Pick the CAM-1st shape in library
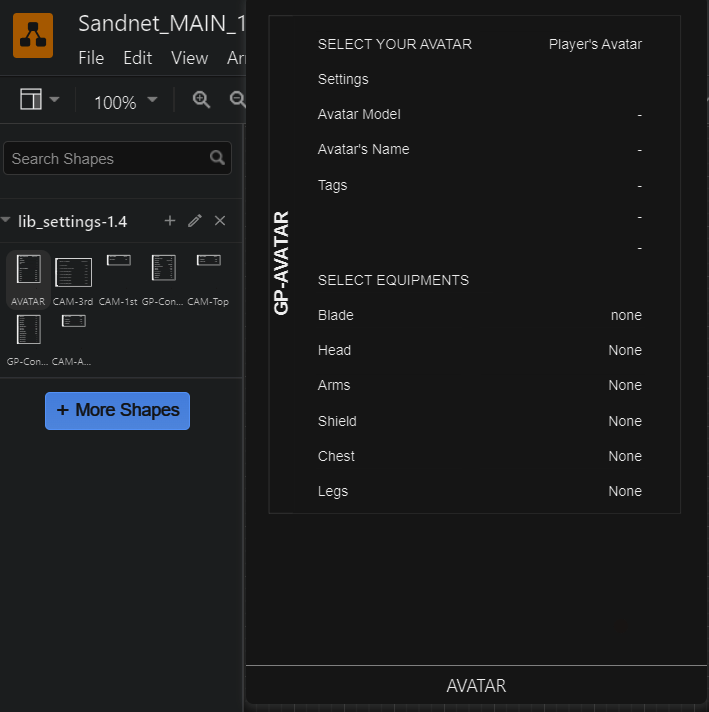The height and width of the screenshot is (712, 709). tap(118, 280)
